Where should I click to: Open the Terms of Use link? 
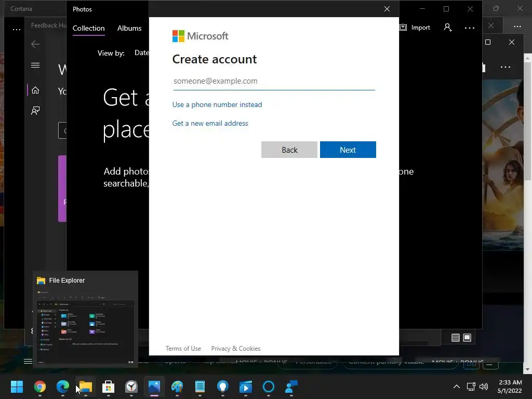click(x=183, y=349)
